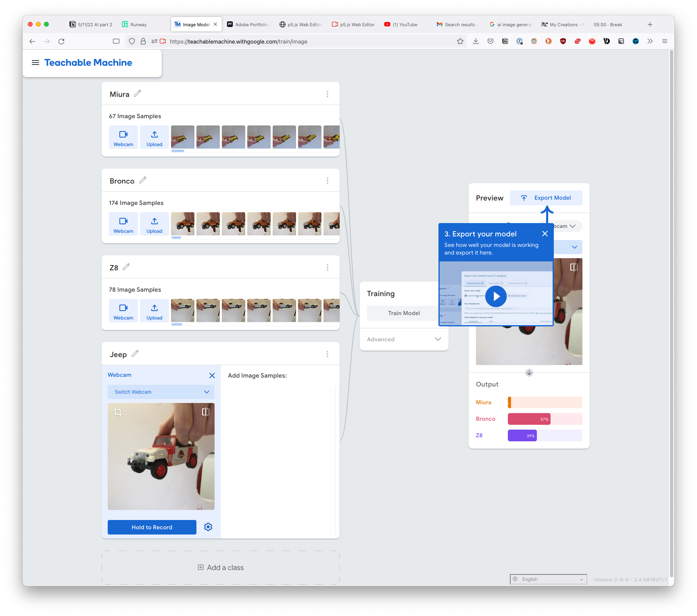Reload the current page

coord(61,41)
